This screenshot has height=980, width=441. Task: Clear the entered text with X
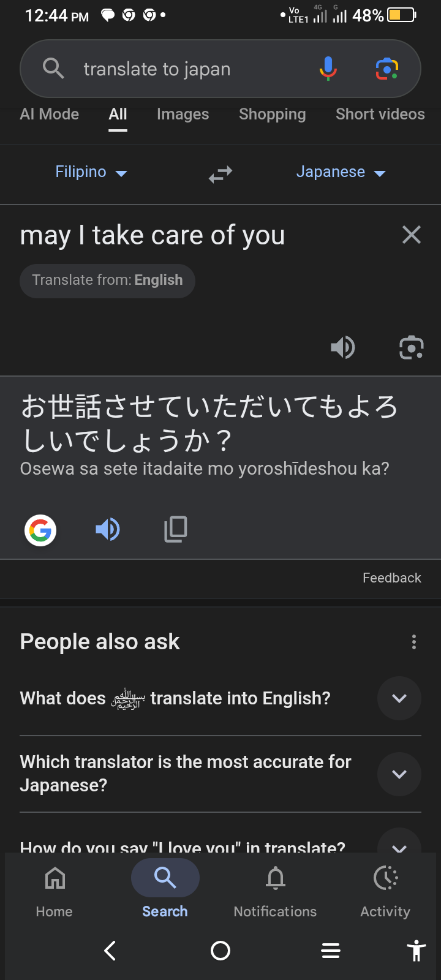tap(412, 235)
